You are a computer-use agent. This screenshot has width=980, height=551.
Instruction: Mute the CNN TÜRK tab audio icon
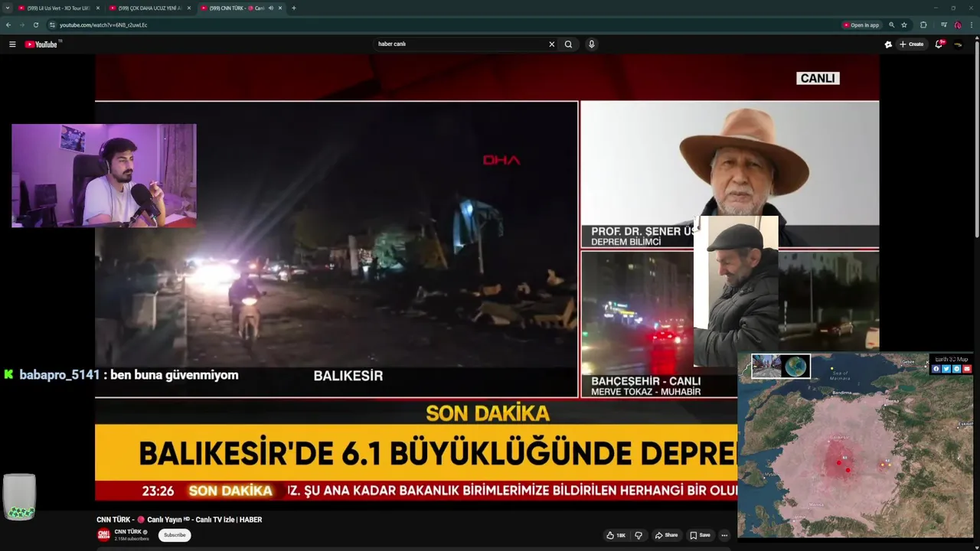[270, 8]
